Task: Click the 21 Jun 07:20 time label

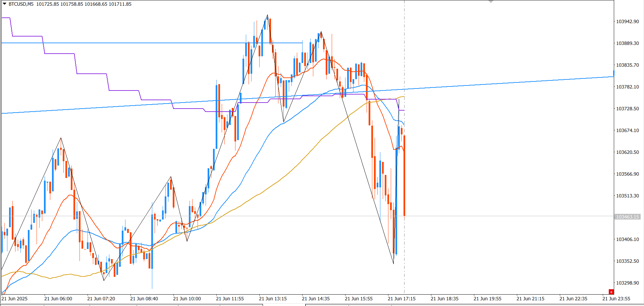Action: [x=101, y=299]
